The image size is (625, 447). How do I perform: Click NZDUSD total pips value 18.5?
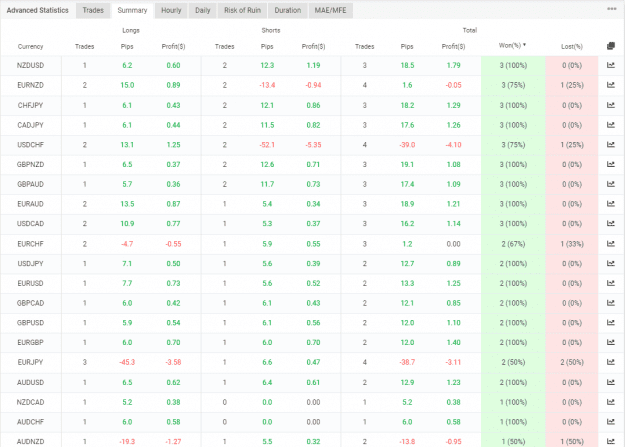point(407,65)
